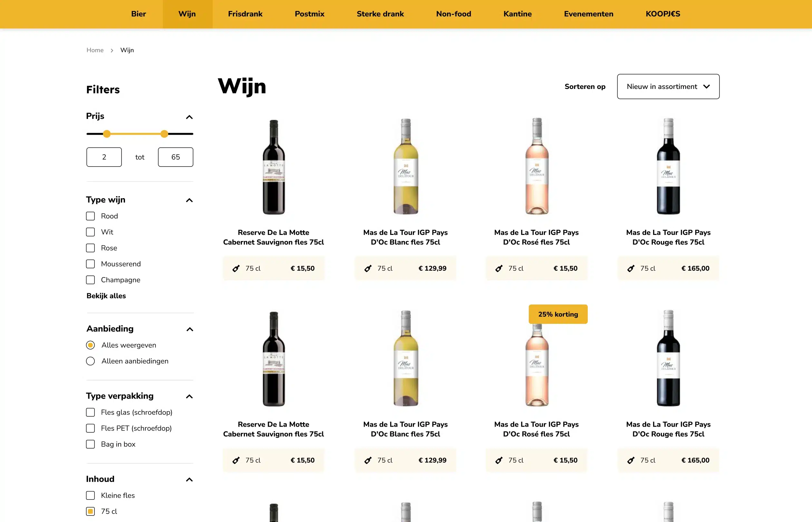This screenshot has height=522, width=812.
Task: Collapse the Prijs filter section
Action: click(189, 117)
